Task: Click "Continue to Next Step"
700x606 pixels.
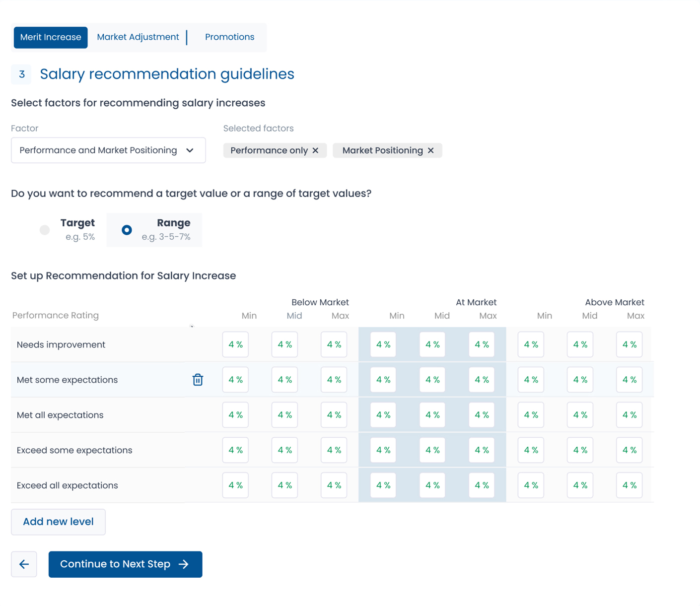Action: [x=125, y=564]
